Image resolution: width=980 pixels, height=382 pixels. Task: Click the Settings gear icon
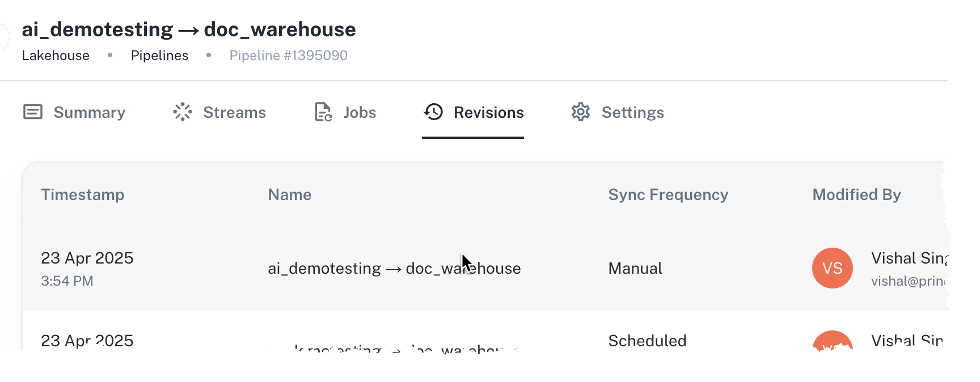click(x=581, y=112)
